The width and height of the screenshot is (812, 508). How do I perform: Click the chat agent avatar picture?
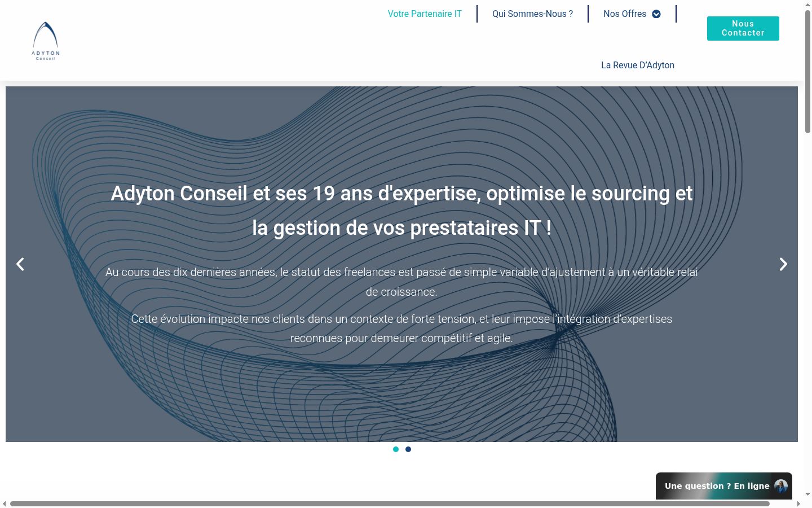(x=781, y=486)
